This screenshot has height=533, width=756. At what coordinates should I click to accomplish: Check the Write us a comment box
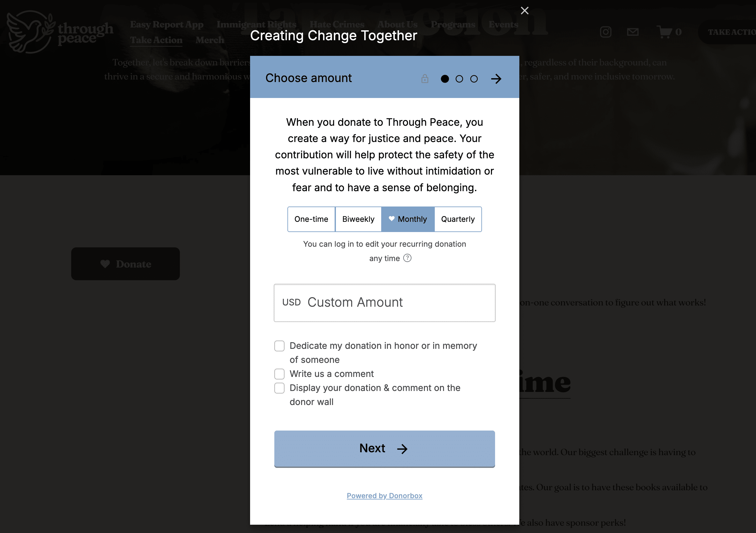[279, 374]
